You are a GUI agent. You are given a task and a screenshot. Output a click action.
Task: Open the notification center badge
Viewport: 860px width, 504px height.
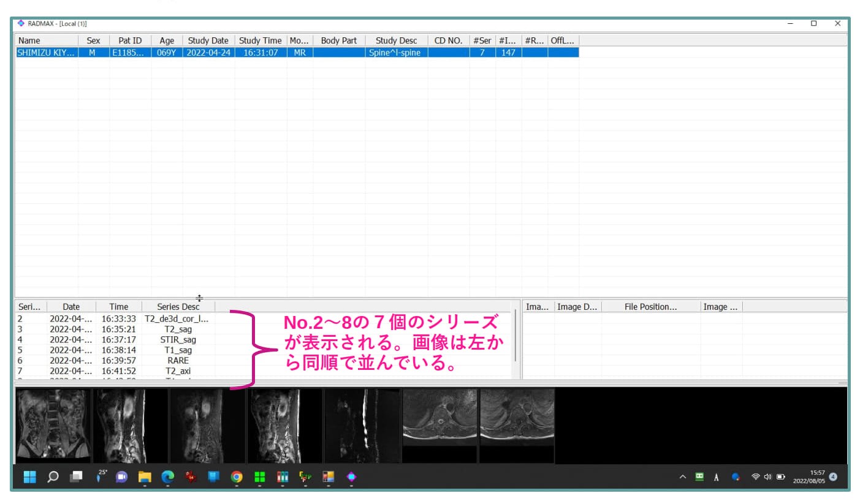click(833, 476)
